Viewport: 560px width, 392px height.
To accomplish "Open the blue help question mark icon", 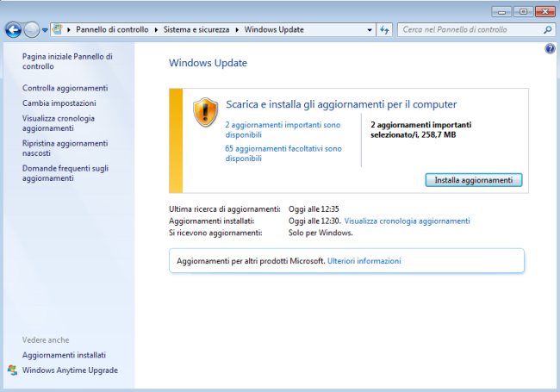I will coord(550,48).
